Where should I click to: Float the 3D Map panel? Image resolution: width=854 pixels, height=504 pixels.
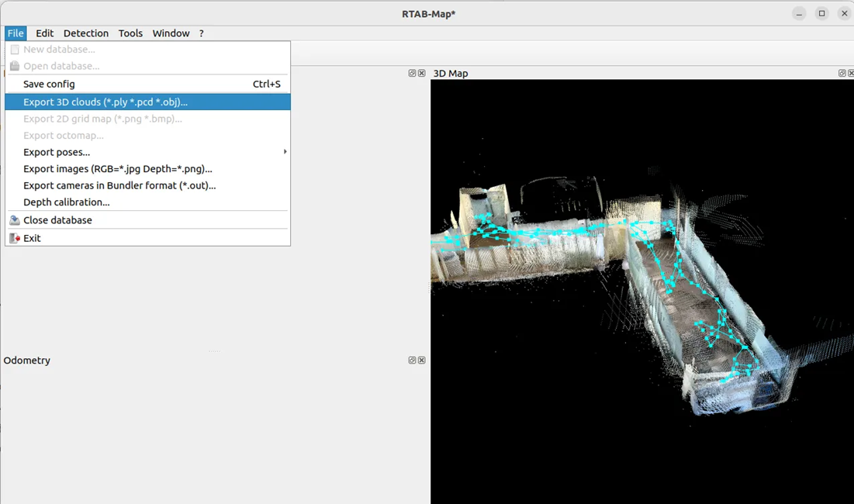coord(842,73)
